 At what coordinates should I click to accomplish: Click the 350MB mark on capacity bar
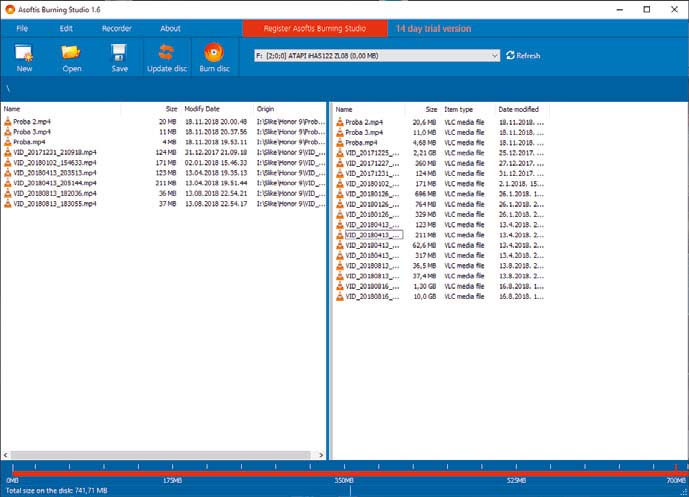[344, 481]
